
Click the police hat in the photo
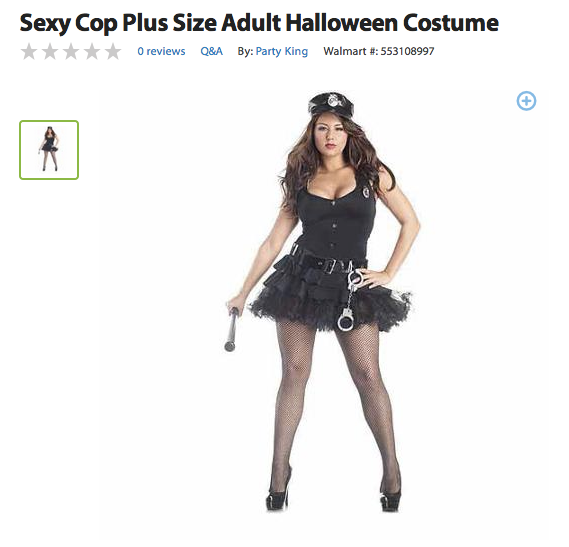point(331,104)
